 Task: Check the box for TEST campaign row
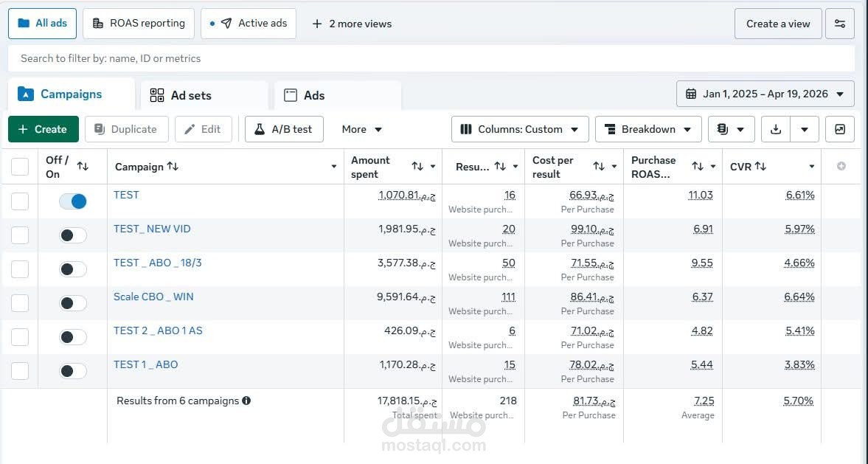tap(20, 201)
